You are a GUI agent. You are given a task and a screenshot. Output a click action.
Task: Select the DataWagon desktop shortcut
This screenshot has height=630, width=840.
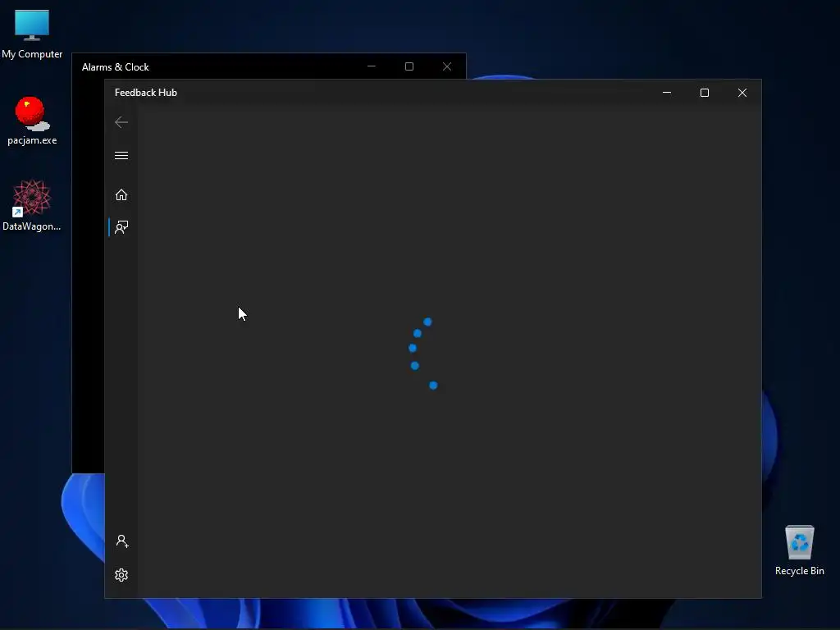(x=32, y=206)
